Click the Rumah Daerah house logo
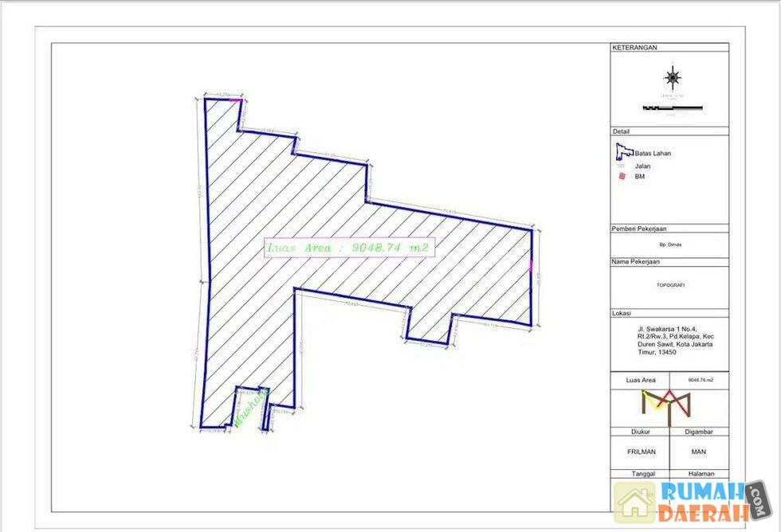 coord(634,503)
